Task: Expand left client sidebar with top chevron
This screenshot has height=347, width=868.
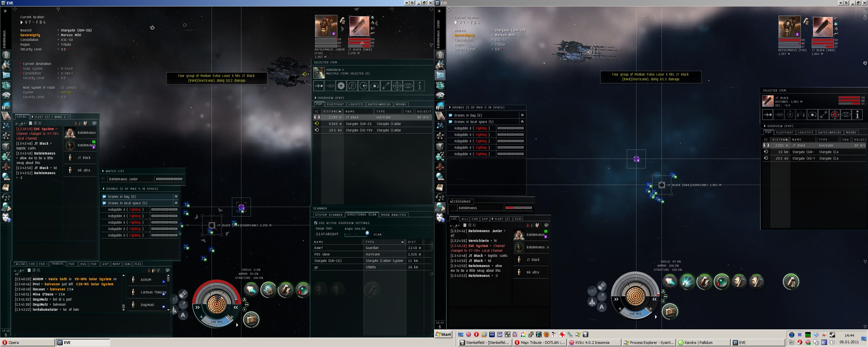Action: 5,11
